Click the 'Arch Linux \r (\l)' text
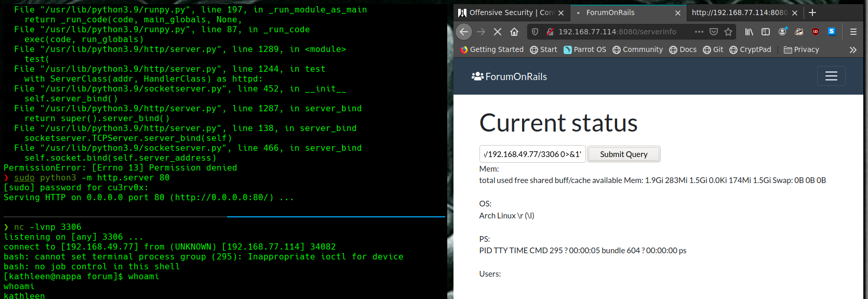The height and width of the screenshot is (299, 868). [506, 216]
